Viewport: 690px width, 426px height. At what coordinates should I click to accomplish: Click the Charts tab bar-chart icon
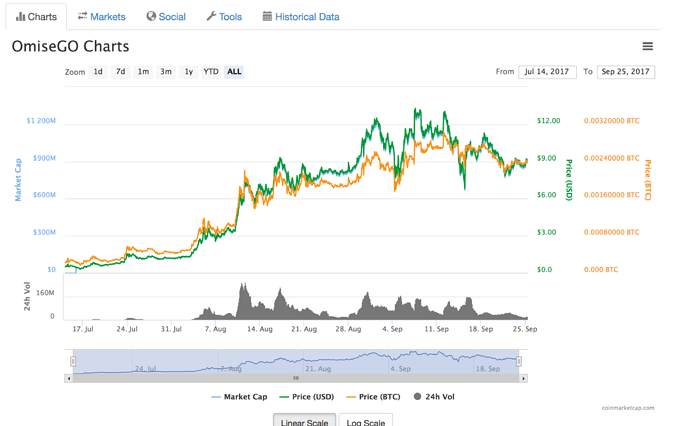[x=20, y=17]
